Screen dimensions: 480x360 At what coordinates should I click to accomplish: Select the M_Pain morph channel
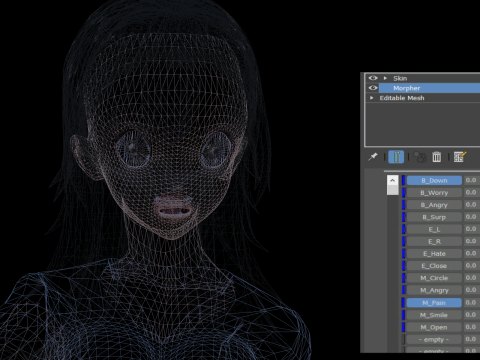click(434, 303)
